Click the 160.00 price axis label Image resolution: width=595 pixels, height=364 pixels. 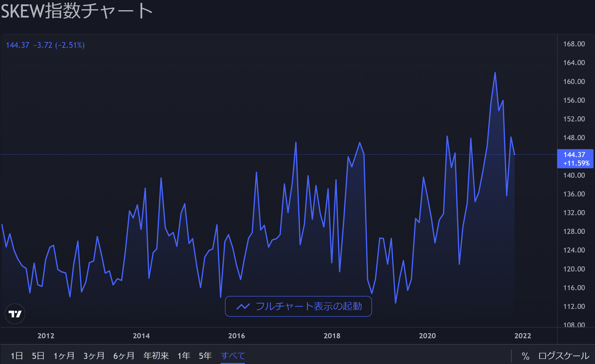point(574,82)
